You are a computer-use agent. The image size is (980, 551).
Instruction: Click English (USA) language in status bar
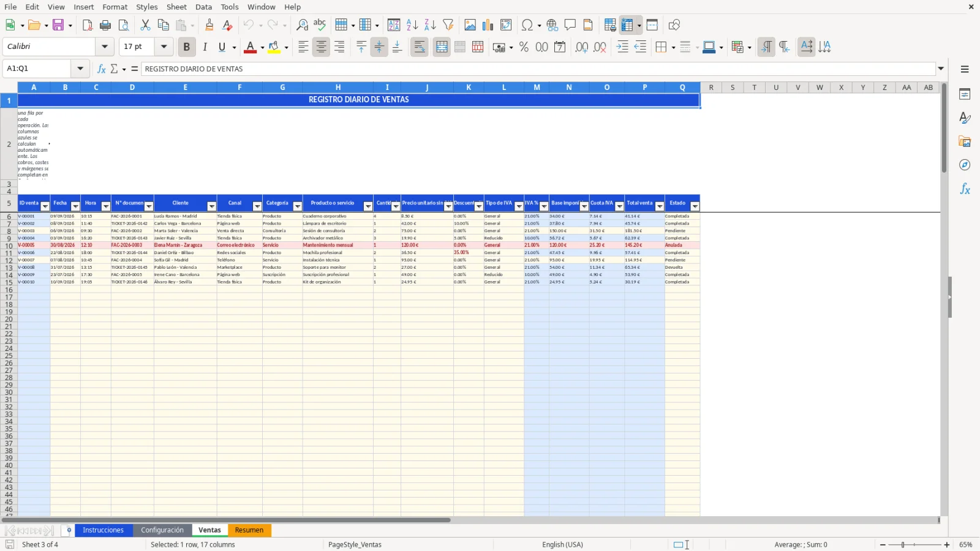562,545
